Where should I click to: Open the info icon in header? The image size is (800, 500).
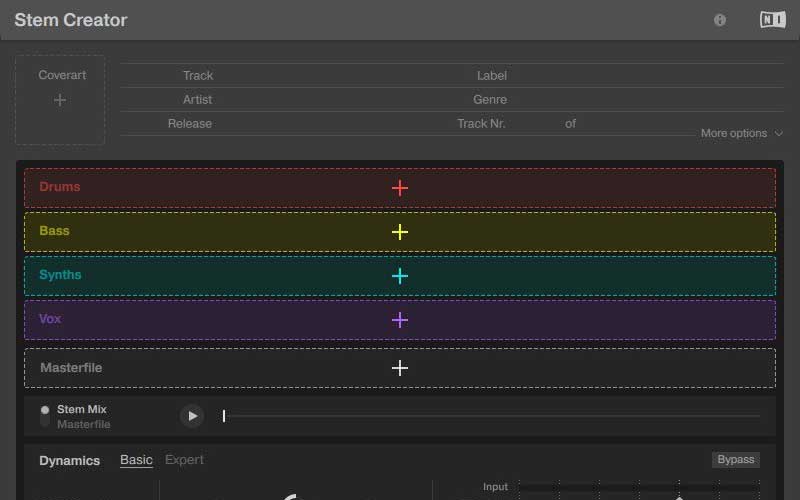pyautogui.click(x=719, y=20)
